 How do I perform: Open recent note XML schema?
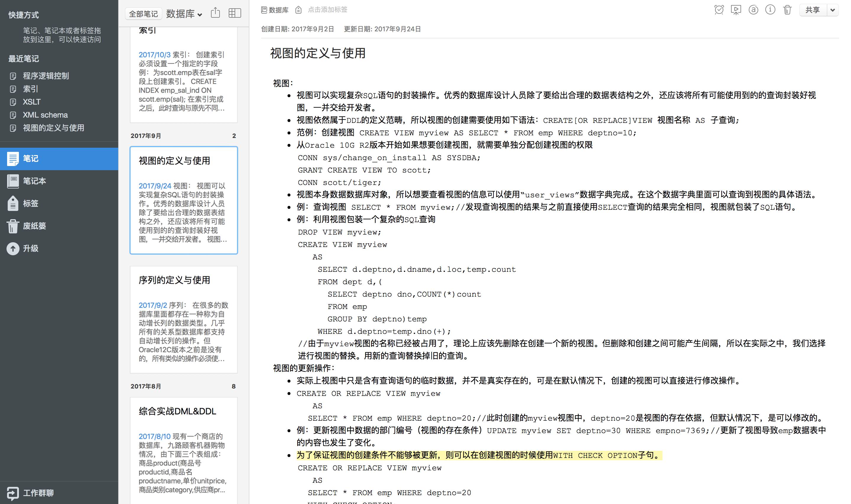point(45,115)
